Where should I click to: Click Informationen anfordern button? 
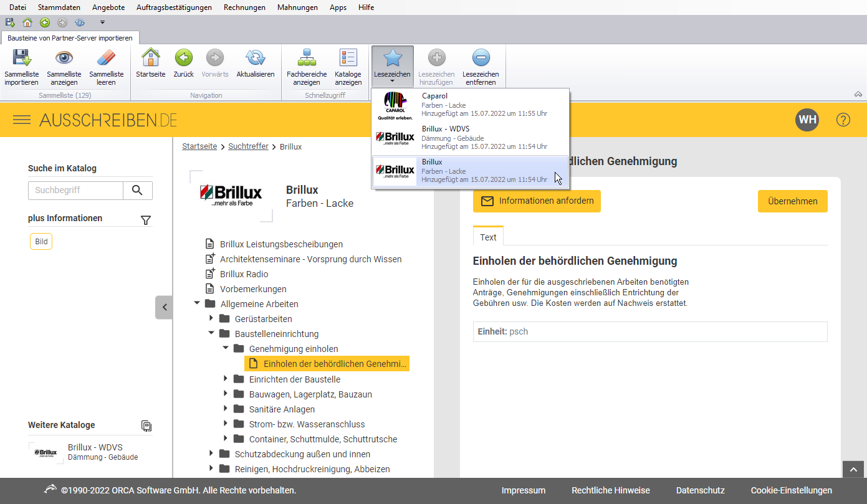click(537, 201)
